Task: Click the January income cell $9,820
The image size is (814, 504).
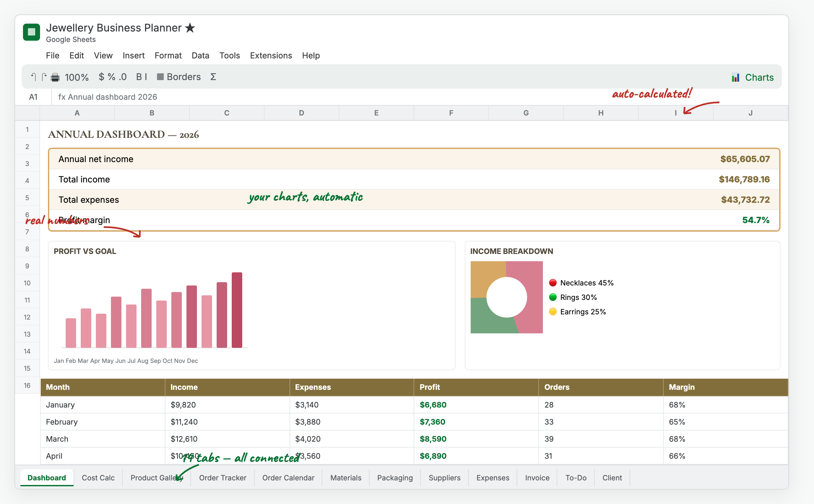Action: coord(227,405)
